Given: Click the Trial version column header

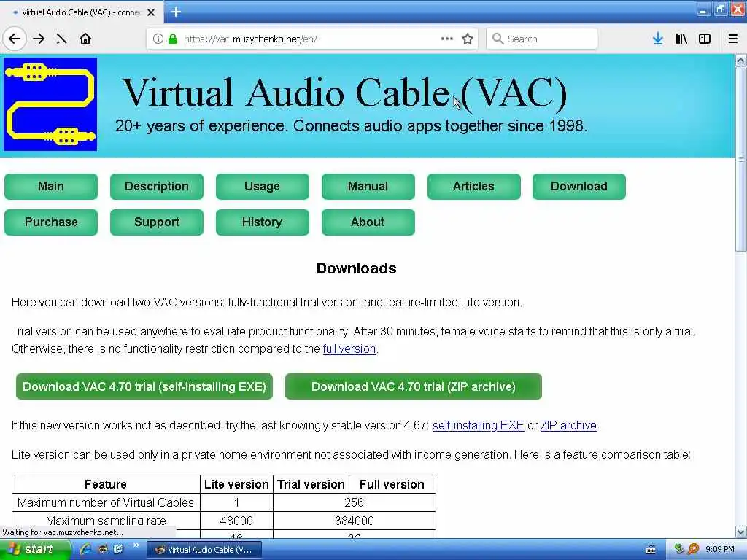Looking at the screenshot, I should coord(311,484).
